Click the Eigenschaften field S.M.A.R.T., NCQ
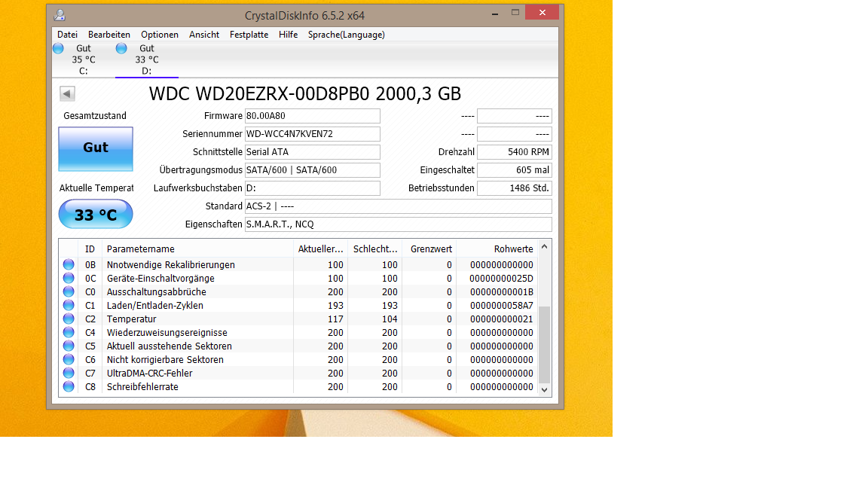The height and width of the screenshot is (488, 868). click(x=398, y=224)
